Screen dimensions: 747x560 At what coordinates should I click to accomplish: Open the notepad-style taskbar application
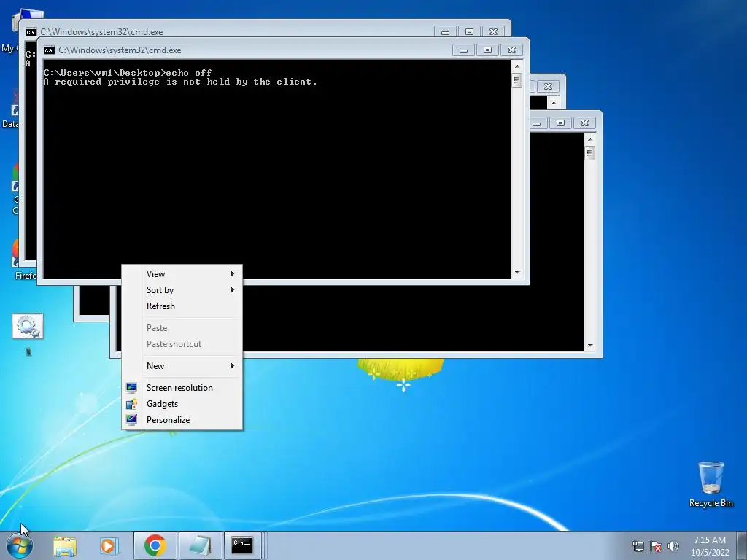click(200, 545)
